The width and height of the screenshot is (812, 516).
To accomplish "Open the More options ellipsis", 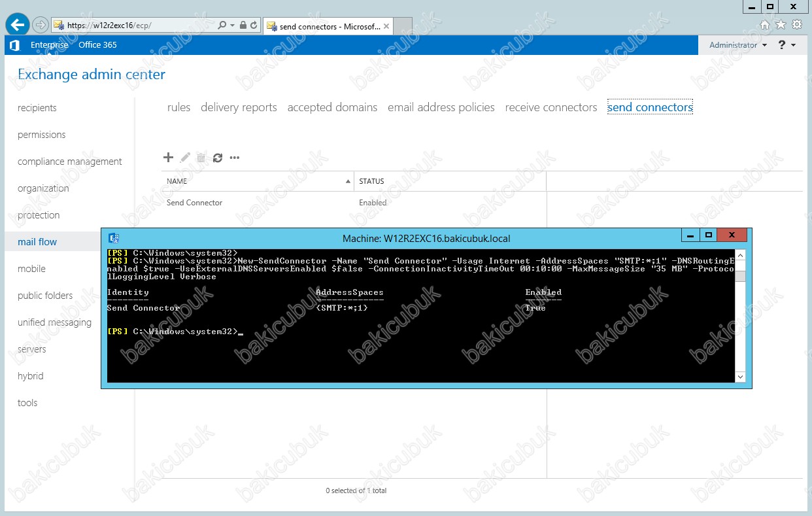I will (235, 158).
